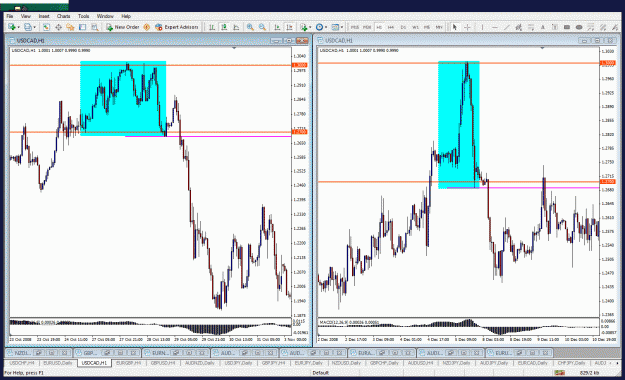Open the Tools menu
625x380 pixels.
pos(83,16)
